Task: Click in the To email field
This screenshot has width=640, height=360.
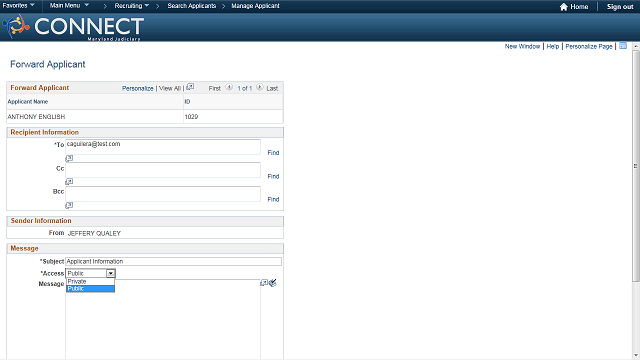Action: pyautogui.click(x=163, y=147)
